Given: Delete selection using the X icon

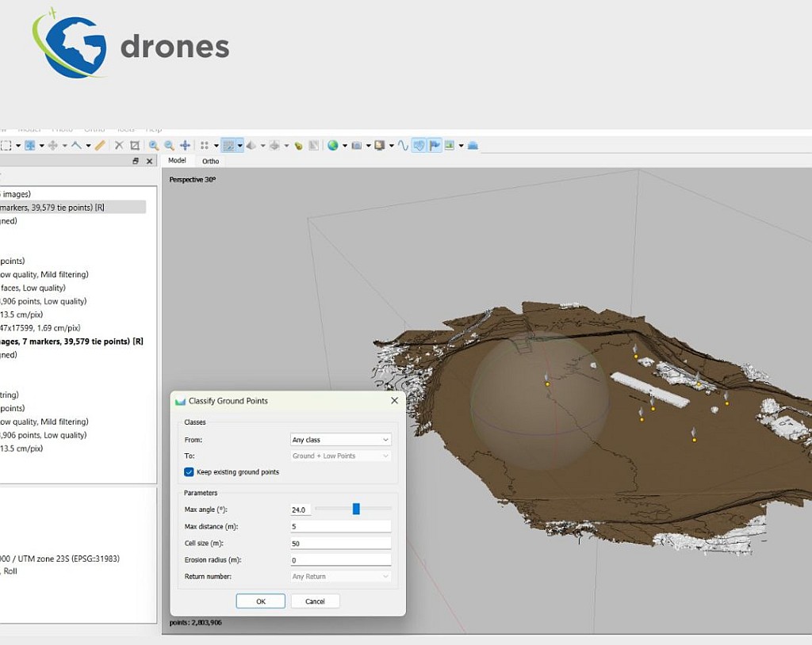Looking at the screenshot, I should pyautogui.click(x=119, y=145).
